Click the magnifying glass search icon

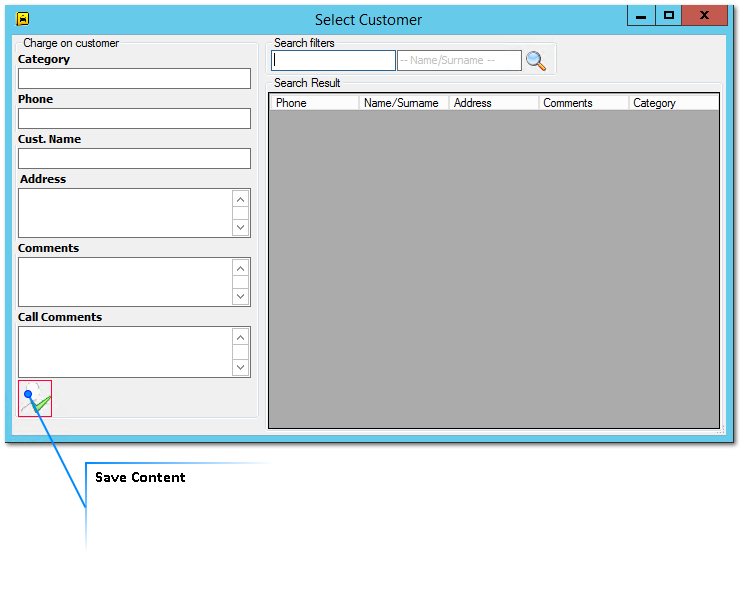click(536, 61)
